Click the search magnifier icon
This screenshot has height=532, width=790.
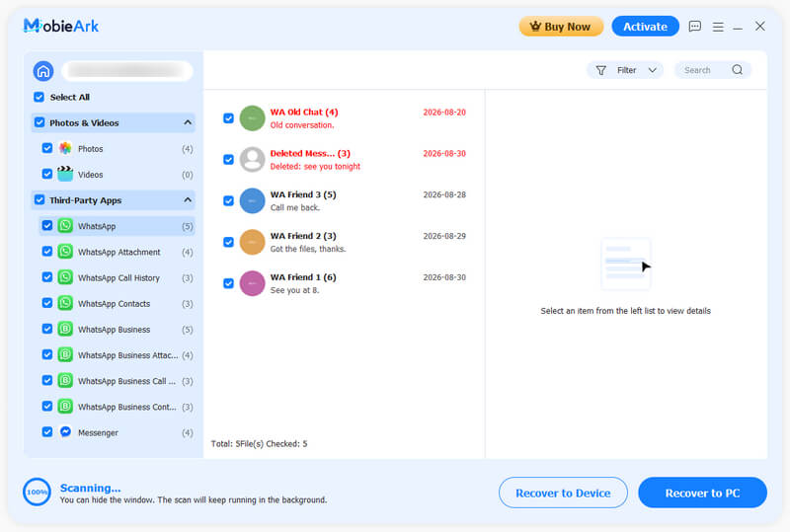(x=737, y=69)
